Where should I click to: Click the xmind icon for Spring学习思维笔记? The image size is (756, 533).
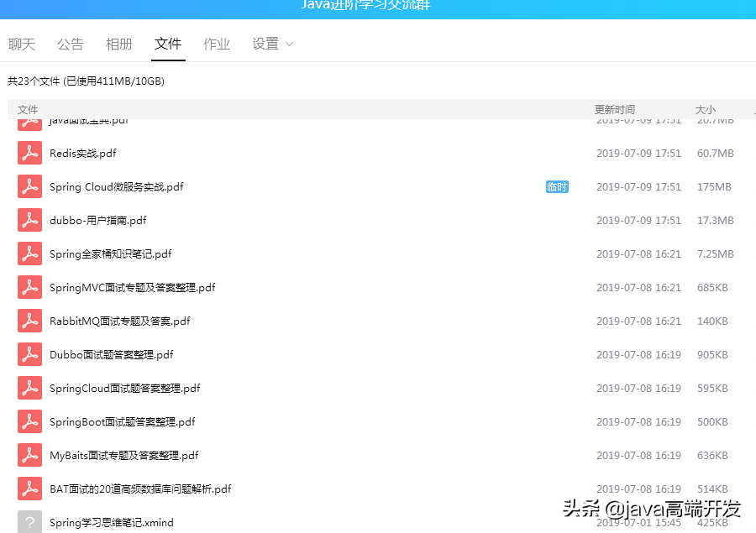click(x=29, y=520)
